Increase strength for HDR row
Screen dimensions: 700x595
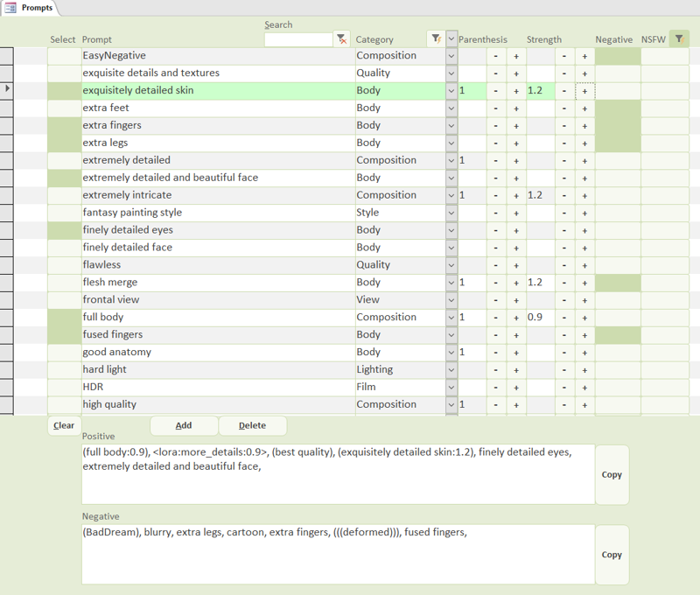[x=584, y=388]
